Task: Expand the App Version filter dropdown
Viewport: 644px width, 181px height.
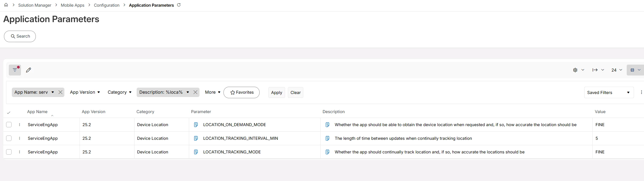Action: pyautogui.click(x=85, y=92)
